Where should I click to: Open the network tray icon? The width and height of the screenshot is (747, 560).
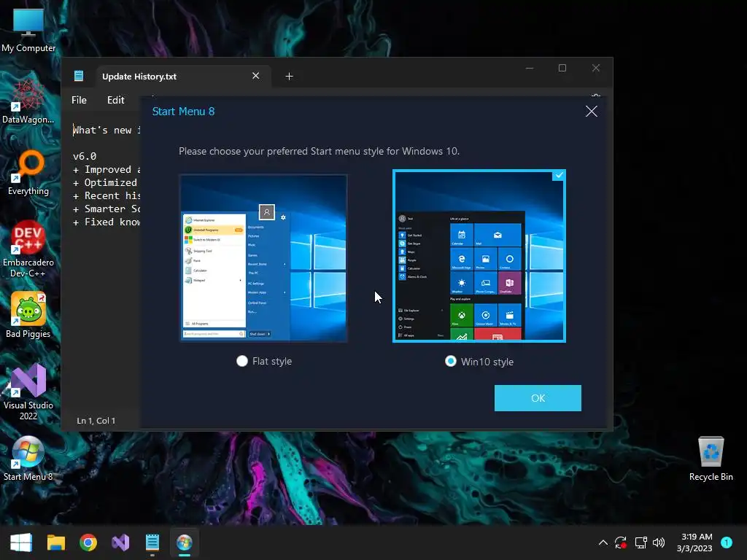pos(640,542)
